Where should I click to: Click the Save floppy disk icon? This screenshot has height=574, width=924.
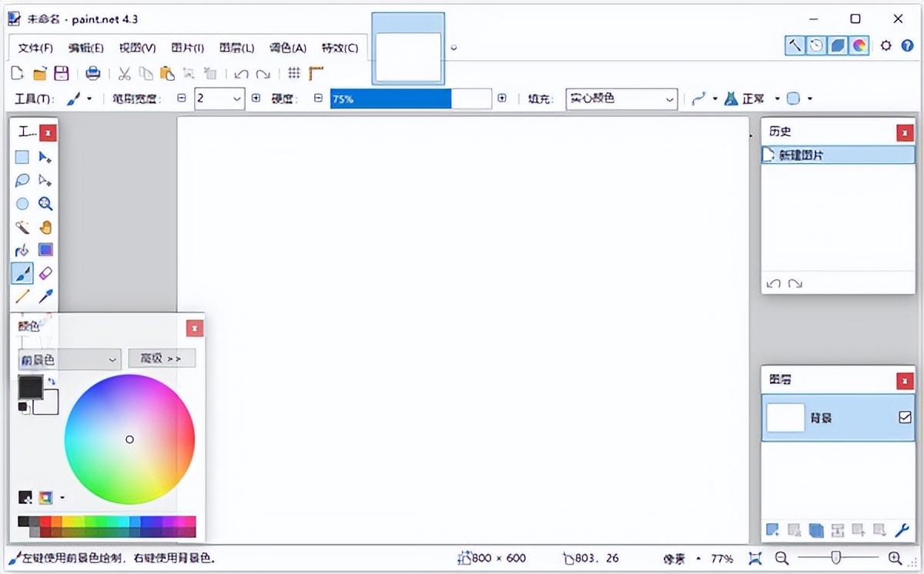pyautogui.click(x=62, y=73)
